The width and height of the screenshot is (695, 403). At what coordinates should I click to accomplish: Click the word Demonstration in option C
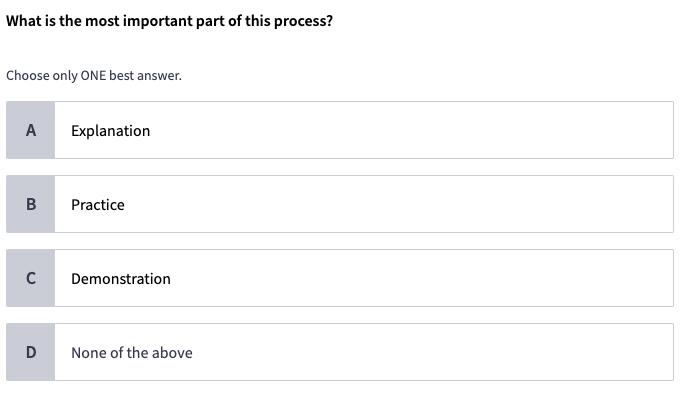coord(121,279)
